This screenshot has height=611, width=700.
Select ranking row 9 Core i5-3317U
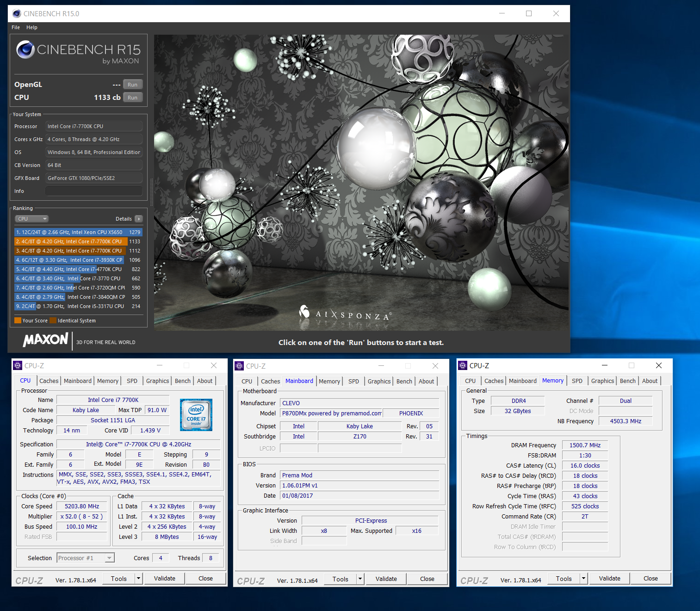click(78, 306)
